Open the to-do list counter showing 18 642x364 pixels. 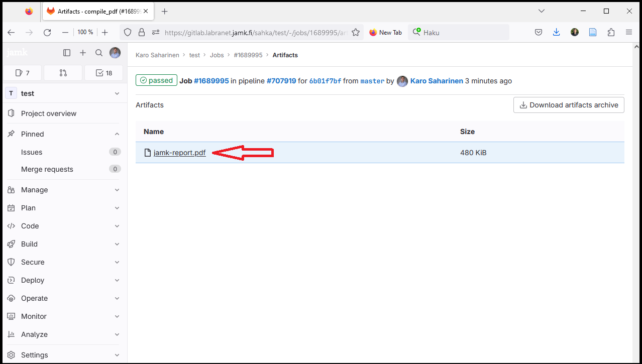coord(103,73)
